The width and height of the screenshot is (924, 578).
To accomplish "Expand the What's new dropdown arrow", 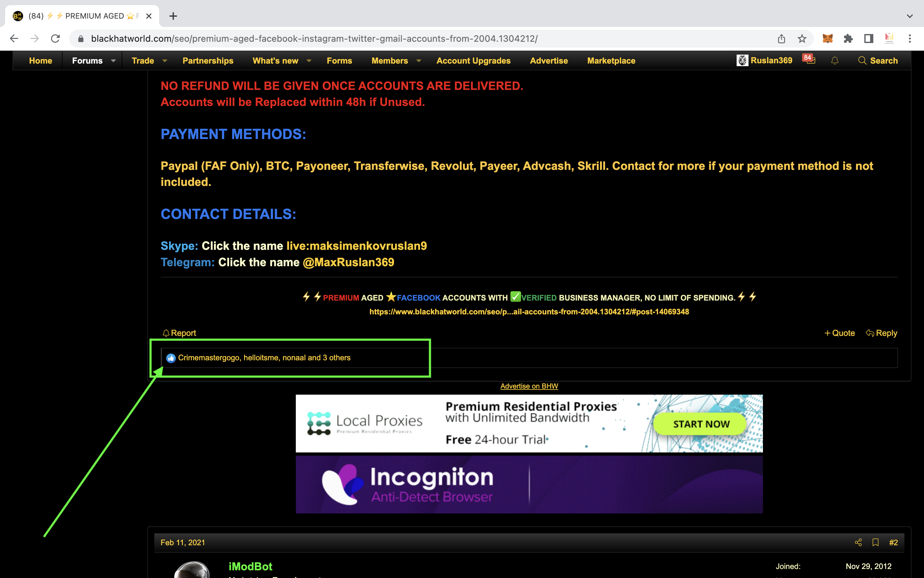I will point(309,61).
